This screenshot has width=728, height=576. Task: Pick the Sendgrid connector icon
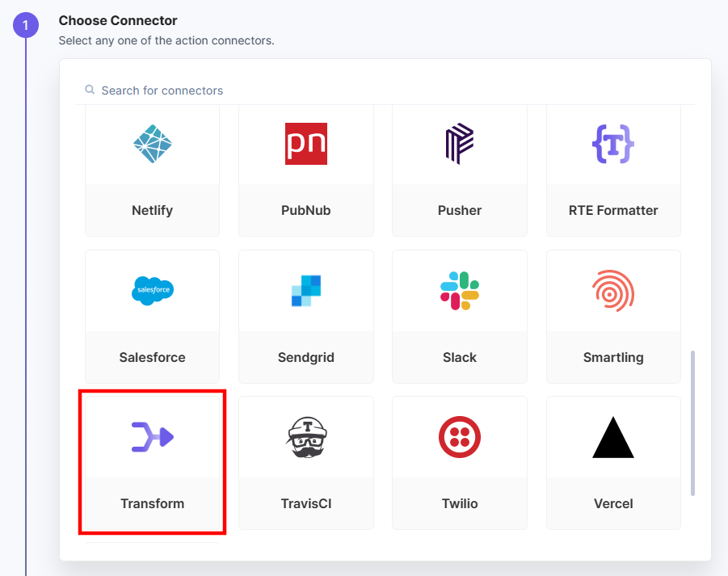[x=305, y=291]
